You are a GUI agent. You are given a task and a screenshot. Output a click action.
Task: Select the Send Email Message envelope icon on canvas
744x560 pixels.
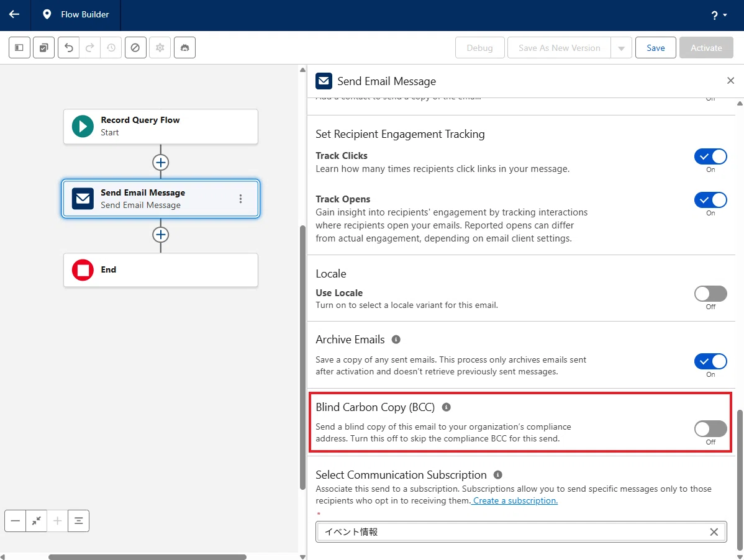[83, 199]
